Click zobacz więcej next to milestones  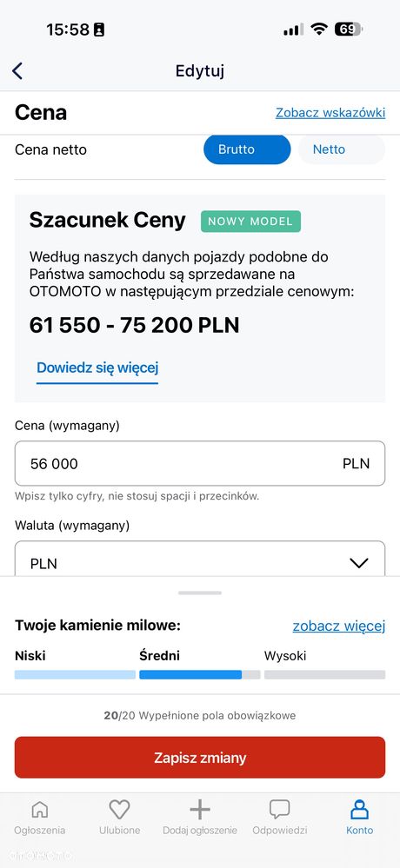point(339,626)
